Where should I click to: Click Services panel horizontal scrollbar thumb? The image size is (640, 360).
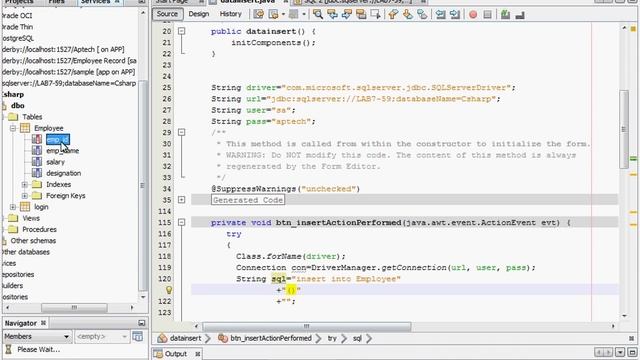[74, 307]
